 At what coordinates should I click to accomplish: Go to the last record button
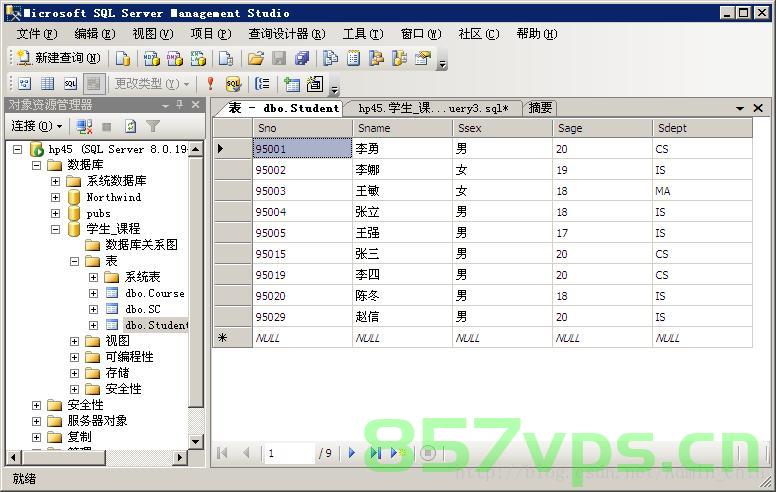pos(376,452)
